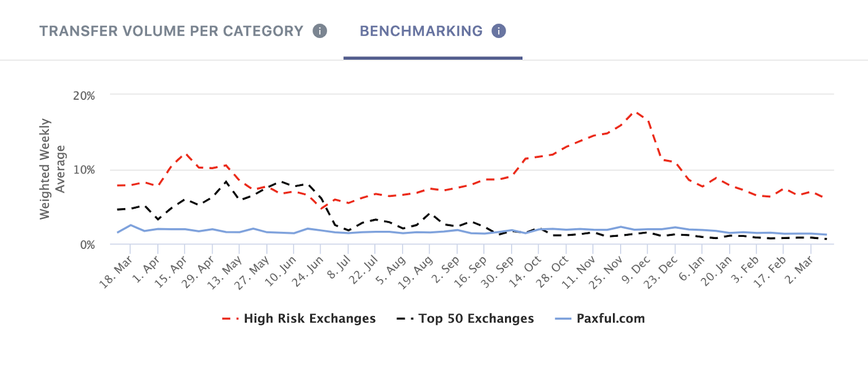Viewport: 868px width, 368px height.
Task: Click the 0% y-axis label
Action: coord(87,245)
